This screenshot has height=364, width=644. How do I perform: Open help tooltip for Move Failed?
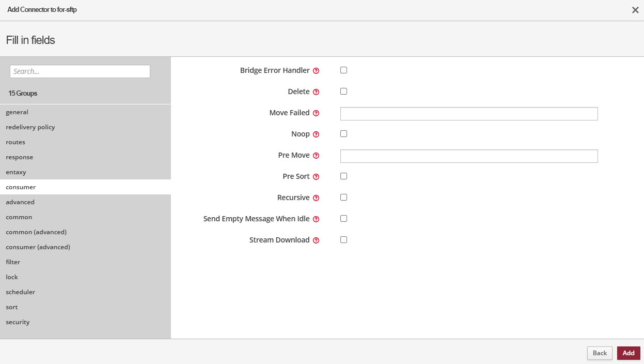316,113
